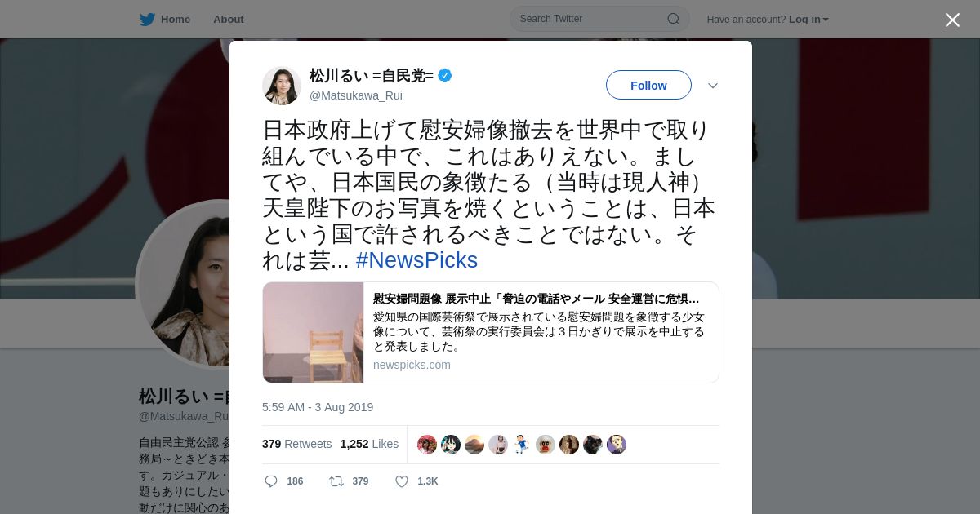Viewport: 980px width, 514px height.
Task: Follow @Matsukawa_Rui
Action: click(648, 85)
